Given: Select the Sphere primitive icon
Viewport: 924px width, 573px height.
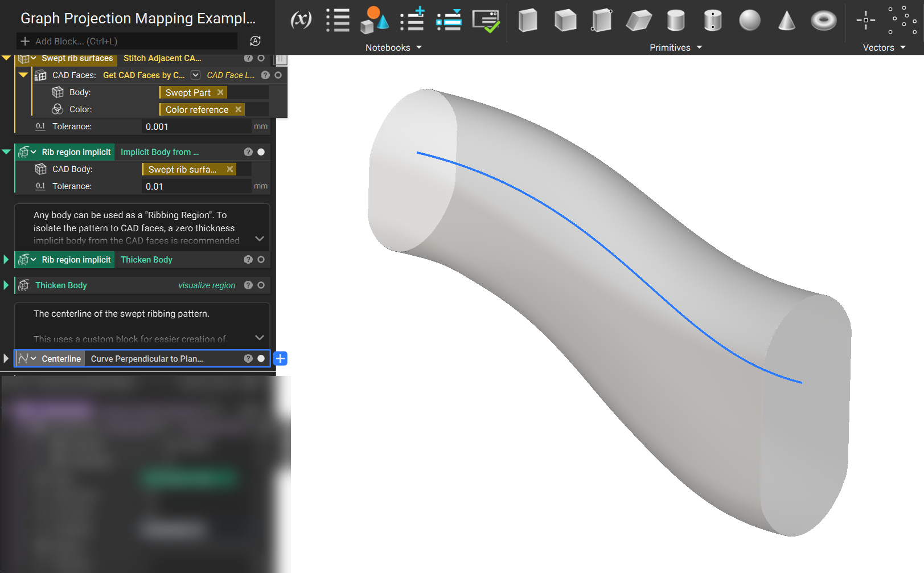Looking at the screenshot, I should click(749, 21).
